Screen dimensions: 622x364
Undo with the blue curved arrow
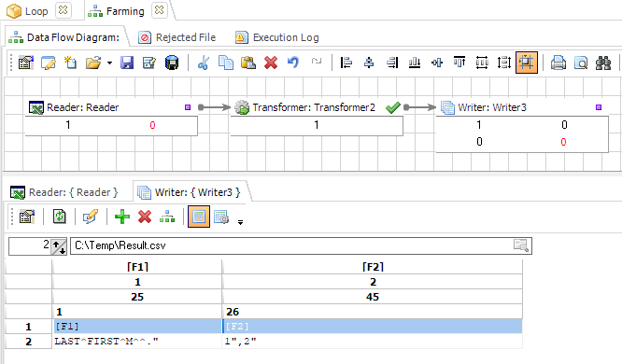coord(293,63)
